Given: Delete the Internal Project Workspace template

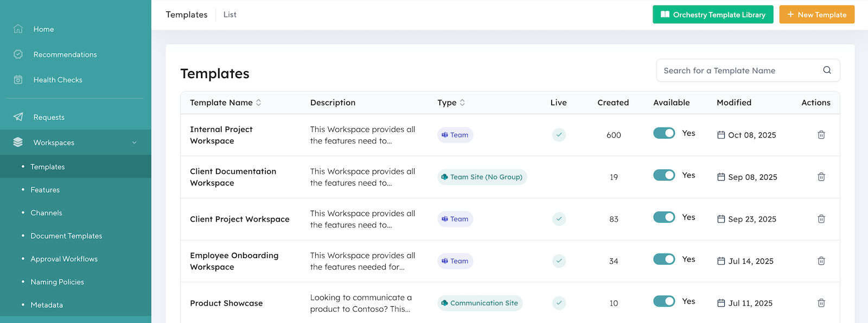Looking at the screenshot, I should [x=821, y=135].
